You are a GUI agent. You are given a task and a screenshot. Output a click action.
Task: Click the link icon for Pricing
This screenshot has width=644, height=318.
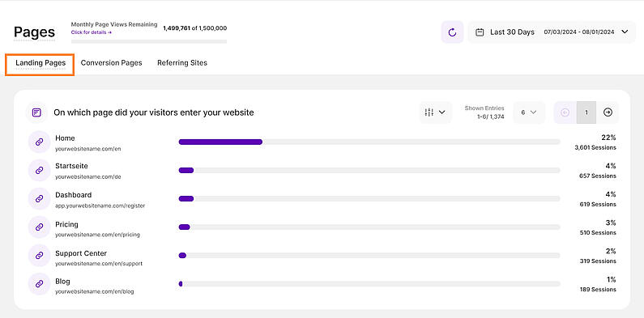(39, 227)
